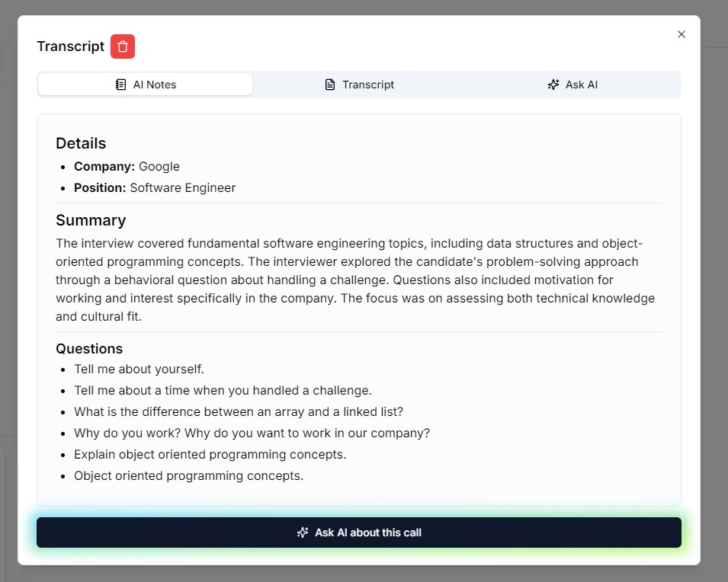Close the Transcript dialog with the X
Image resolution: width=728 pixels, height=582 pixels.
point(681,34)
